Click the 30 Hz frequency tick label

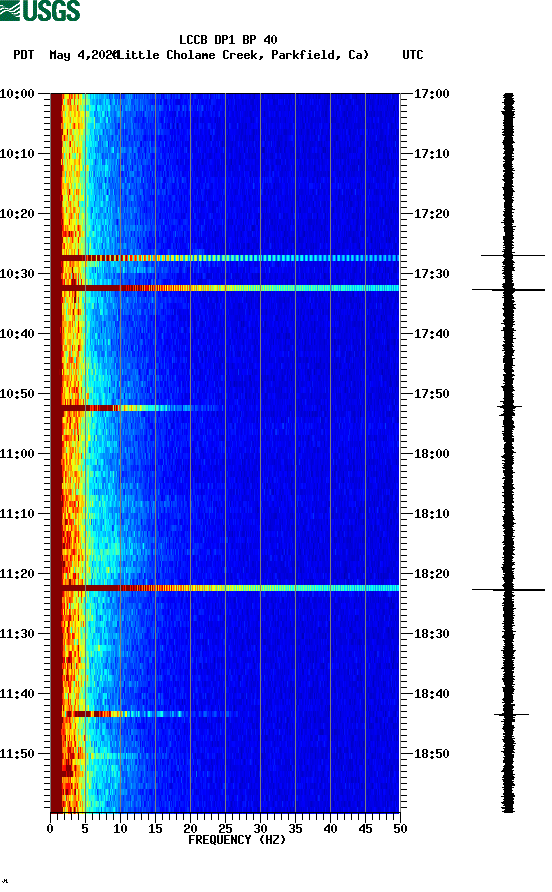260,829
